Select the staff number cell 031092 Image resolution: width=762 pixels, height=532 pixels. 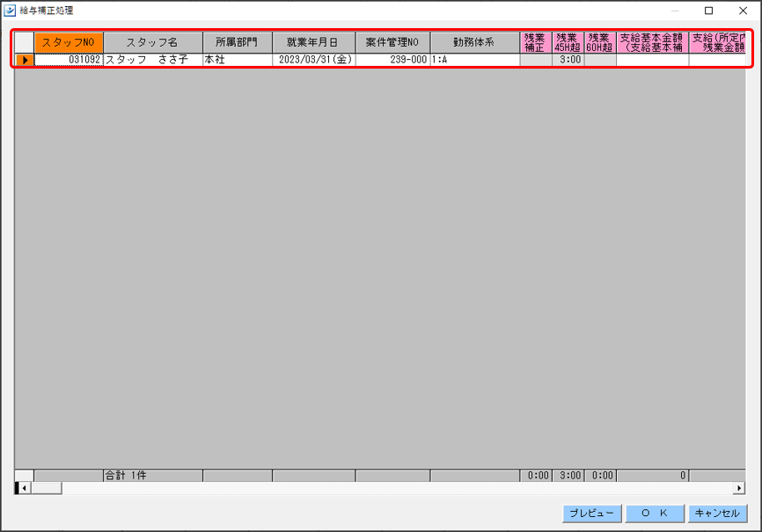click(x=69, y=60)
